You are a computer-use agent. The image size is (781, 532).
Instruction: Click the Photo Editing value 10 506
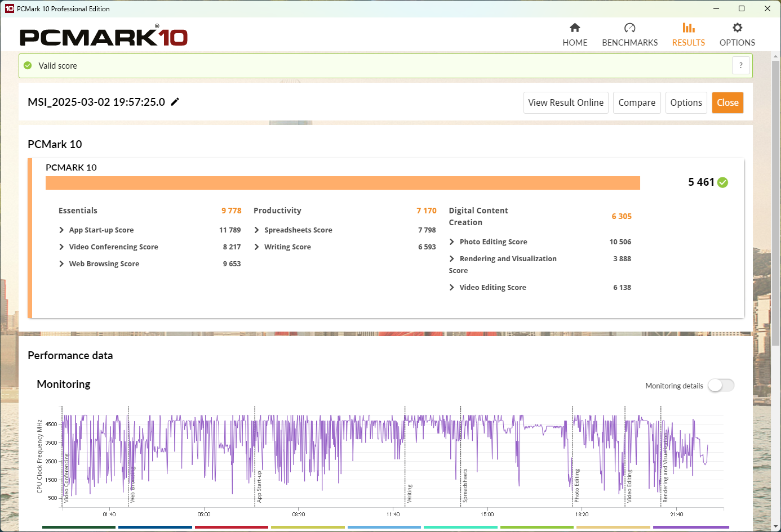point(620,242)
